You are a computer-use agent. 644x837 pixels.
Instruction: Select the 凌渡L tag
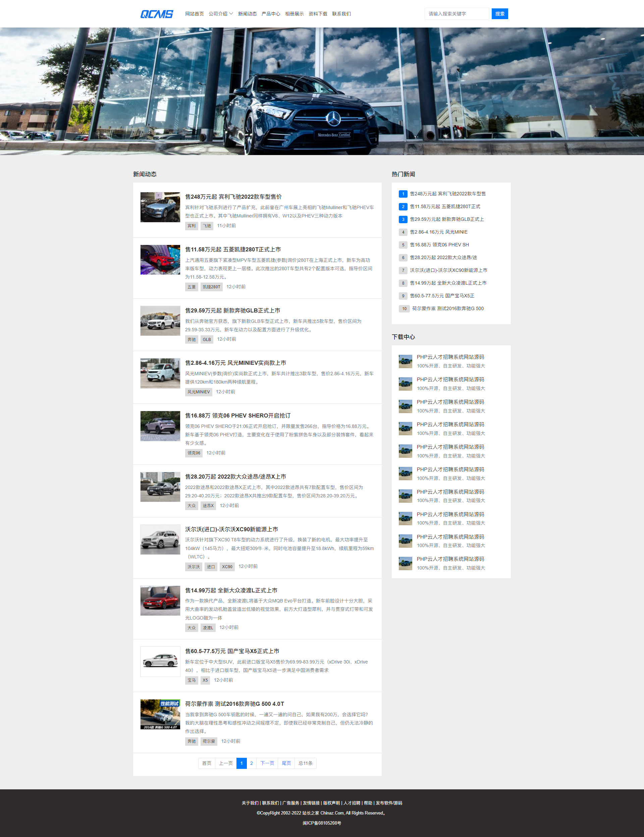pyautogui.click(x=208, y=627)
